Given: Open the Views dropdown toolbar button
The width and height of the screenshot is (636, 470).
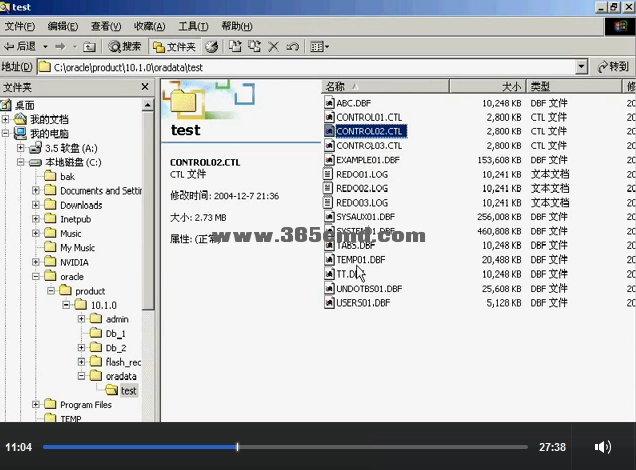Looking at the screenshot, I should 320,47.
